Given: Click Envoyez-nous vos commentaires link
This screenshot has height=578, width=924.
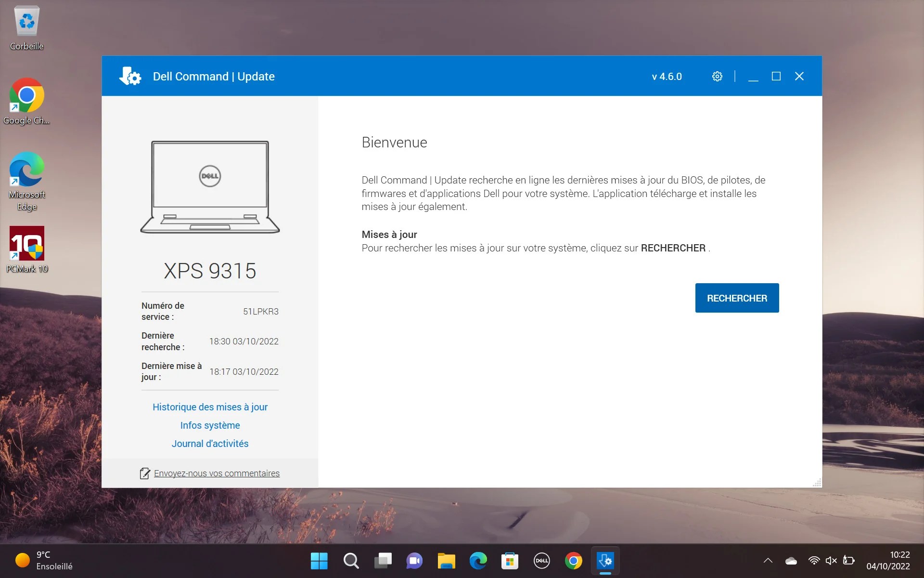Looking at the screenshot, I should pos(217,473).
